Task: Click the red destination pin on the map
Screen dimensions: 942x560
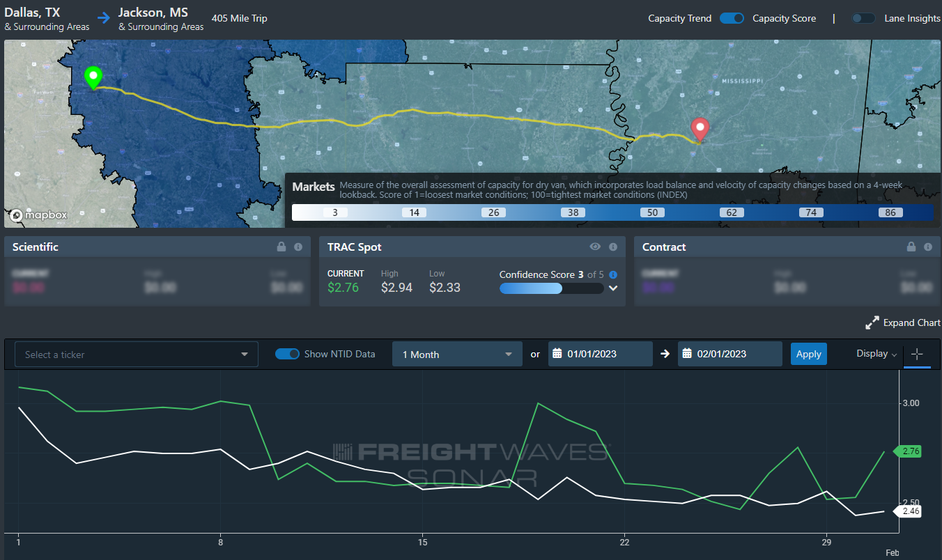Action: (700, 129)
